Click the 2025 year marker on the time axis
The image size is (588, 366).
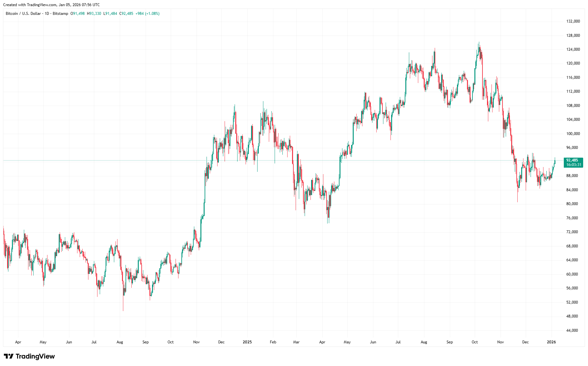[247, 342]
